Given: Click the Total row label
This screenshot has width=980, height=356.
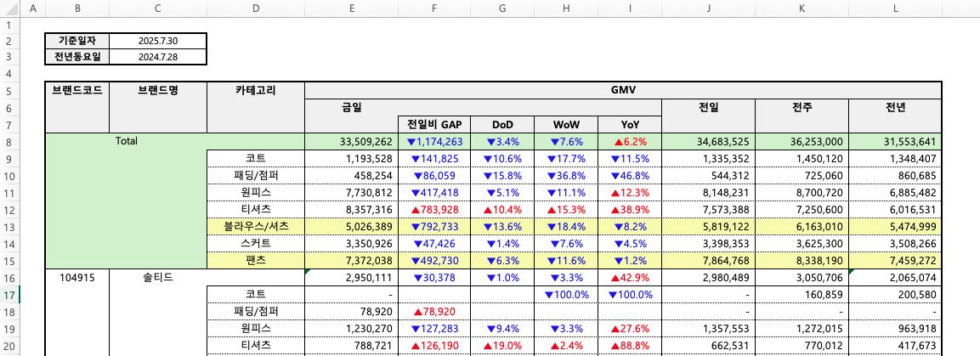Looking at the screenshot, I should click(x=127, y=141).
